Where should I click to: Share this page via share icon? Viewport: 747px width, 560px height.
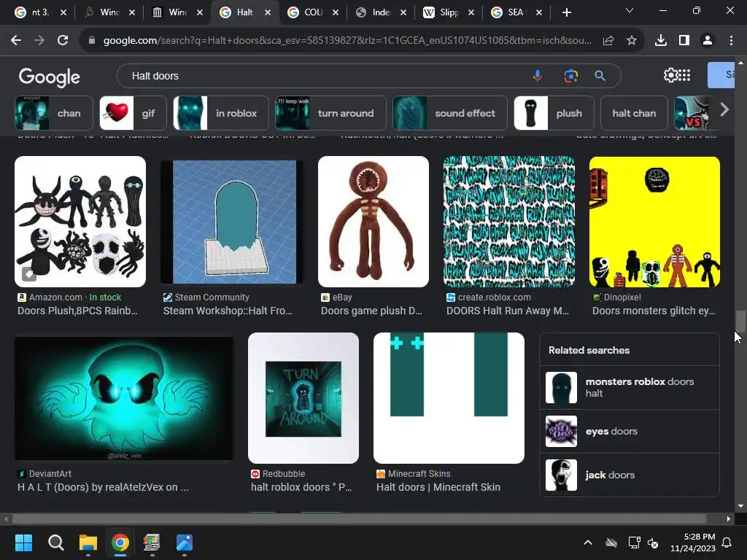click(608, 41)
